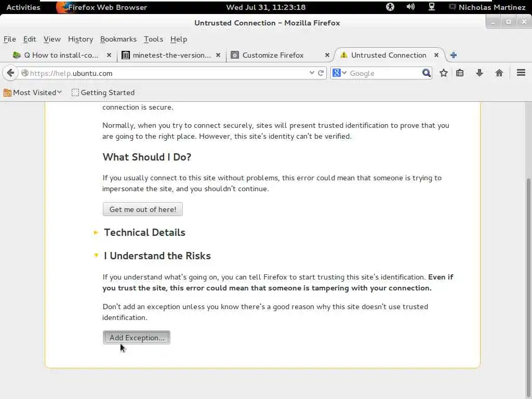Open the Google search engine selector dropdown

[x=339, y=73]
